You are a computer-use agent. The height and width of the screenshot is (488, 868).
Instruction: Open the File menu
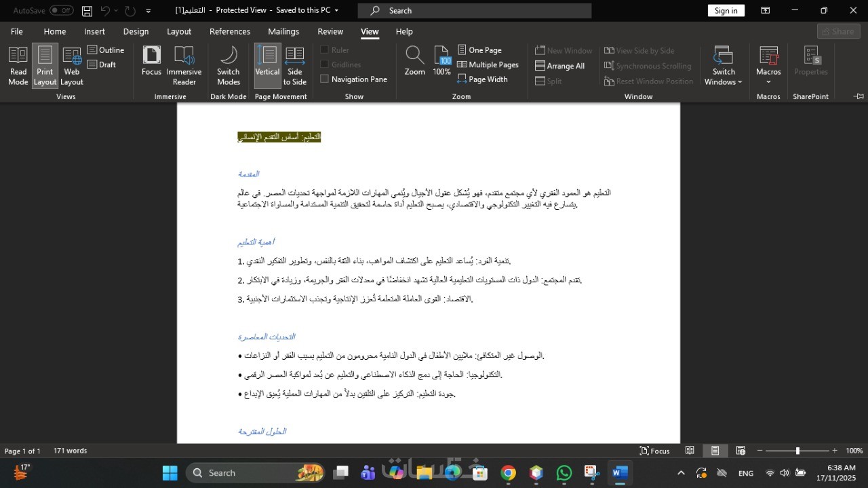point(17,31)
